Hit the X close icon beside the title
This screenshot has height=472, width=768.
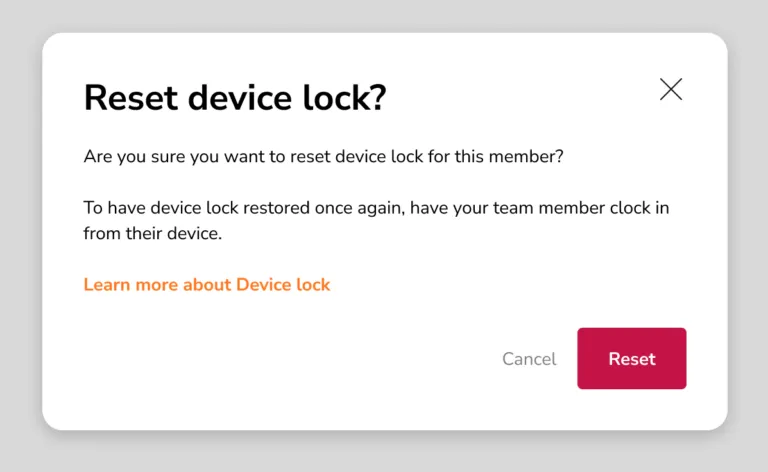click(671, 89)
